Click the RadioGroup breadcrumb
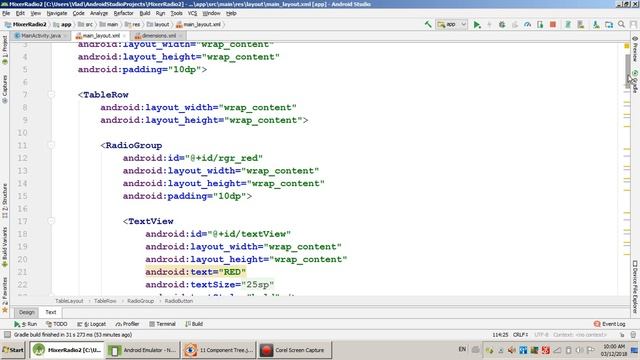Screen dimensions: 640x360 click(x=140, y=301)
